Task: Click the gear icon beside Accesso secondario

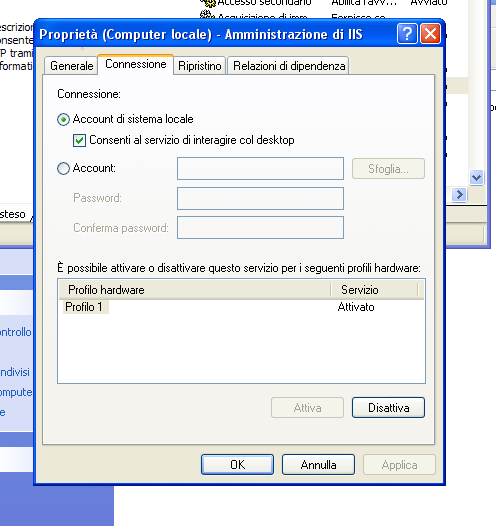Action: 208,3
